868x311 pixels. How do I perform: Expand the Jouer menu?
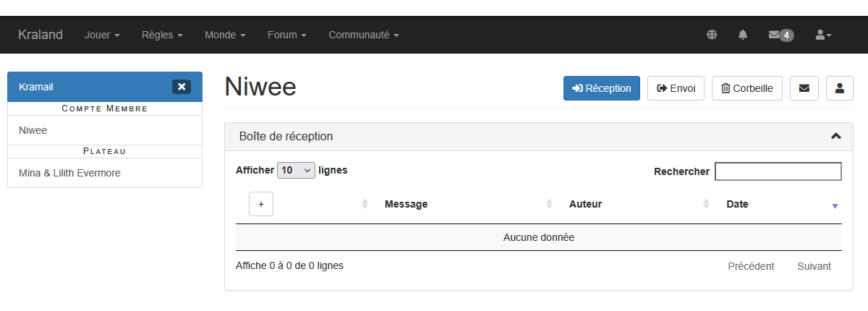point(102,35)
